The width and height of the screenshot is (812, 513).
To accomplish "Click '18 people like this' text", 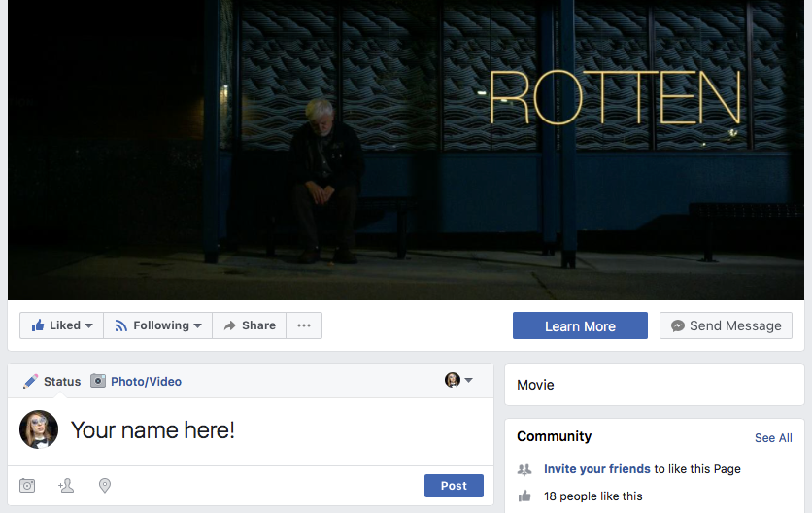I will coord(592,496).
